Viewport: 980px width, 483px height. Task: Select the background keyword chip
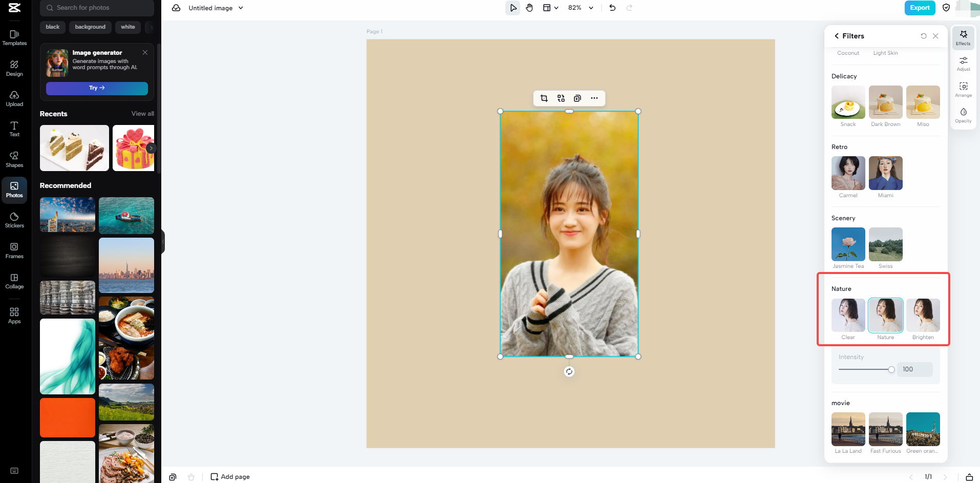[x=90, y=27]
